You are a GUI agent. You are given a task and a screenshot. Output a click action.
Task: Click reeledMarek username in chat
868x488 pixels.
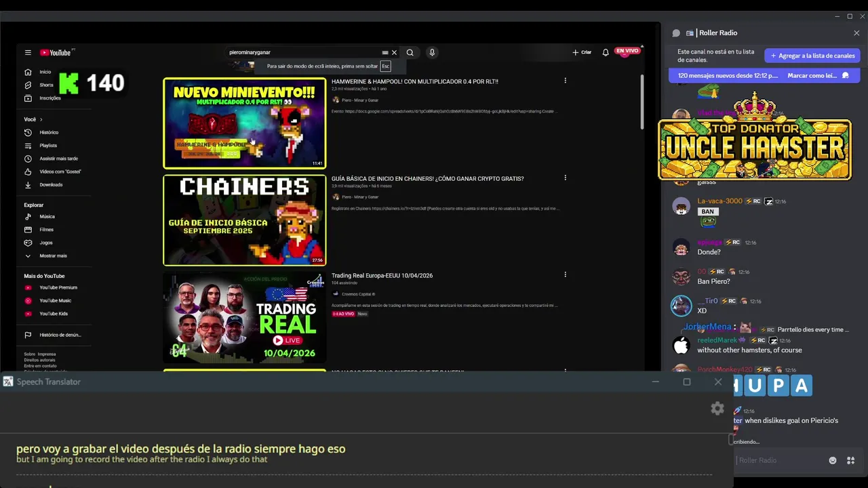pyautogui.click(x=717, y=340)
